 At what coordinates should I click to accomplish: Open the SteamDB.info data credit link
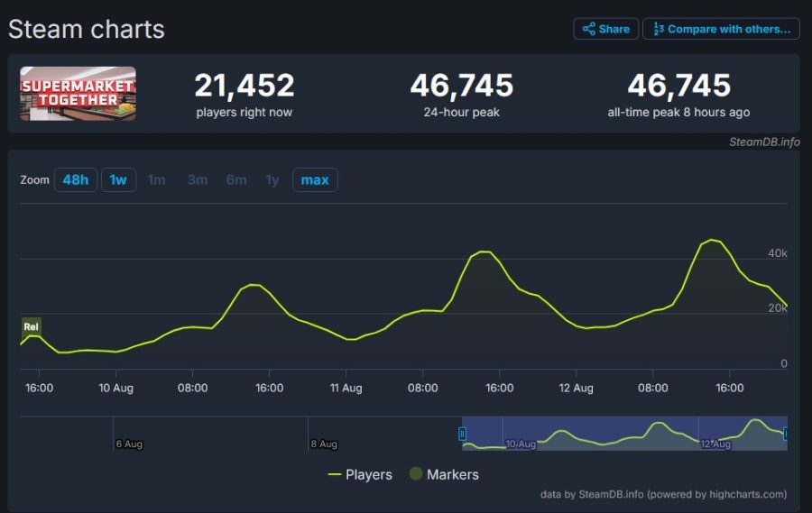pos(663,494)
